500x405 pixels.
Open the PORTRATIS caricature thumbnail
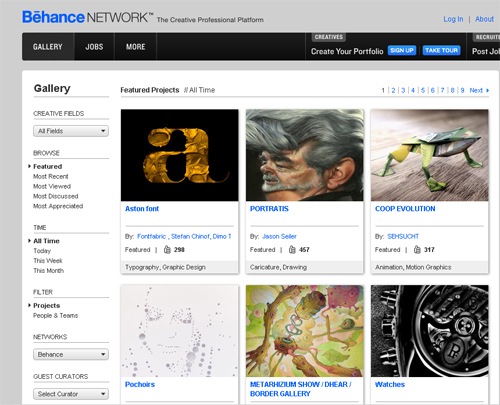[305, 155]
